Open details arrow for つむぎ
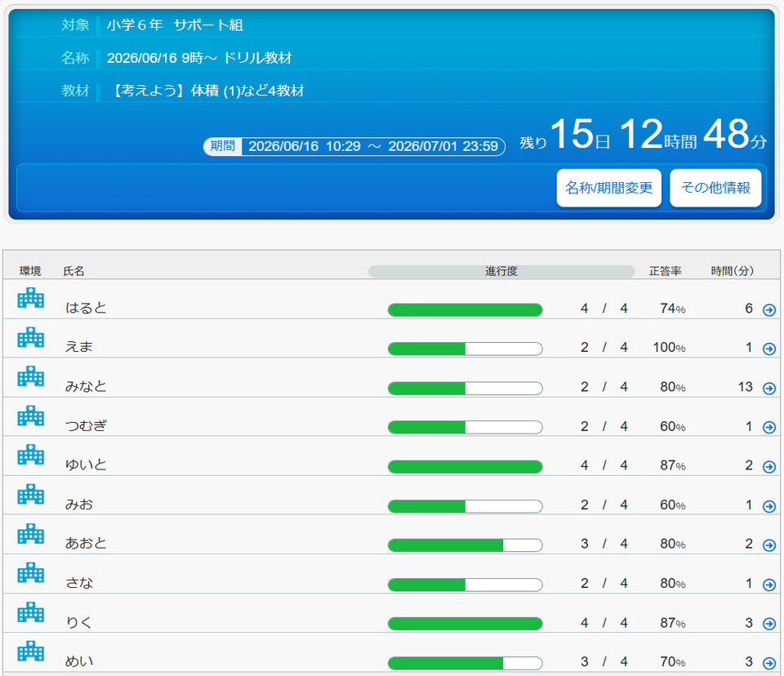This screenshot has width=784, height=676. point(769,427)
